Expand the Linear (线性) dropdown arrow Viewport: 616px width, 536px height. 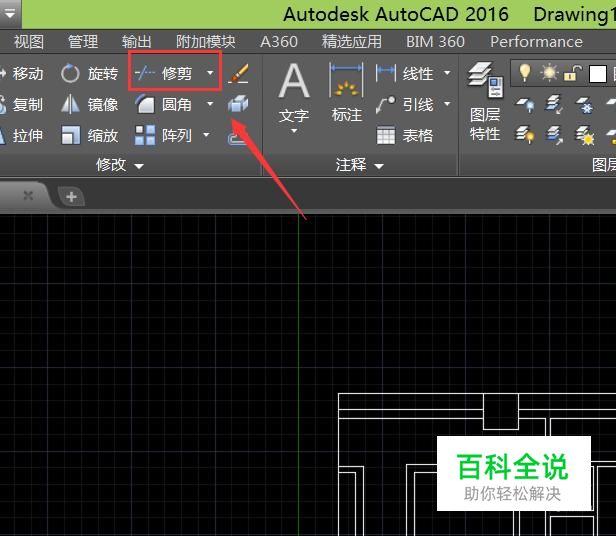pyautogui.click(x=447, y=73)
